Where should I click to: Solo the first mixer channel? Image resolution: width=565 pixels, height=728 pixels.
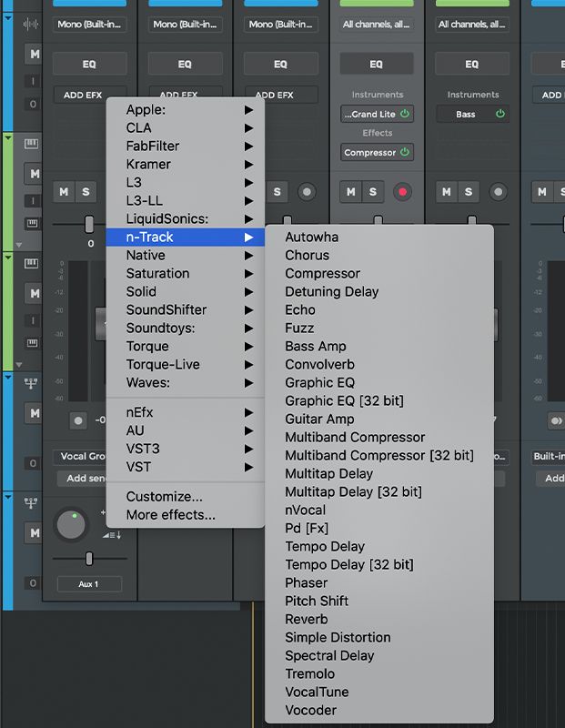coord(86,192)
